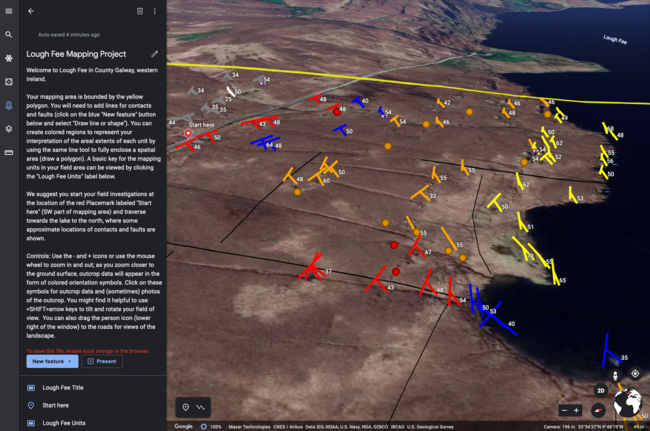Viewport: 650px width, 431px height.
Task: Open the main menu hamburger icon
Action: [x=8, y=10]
